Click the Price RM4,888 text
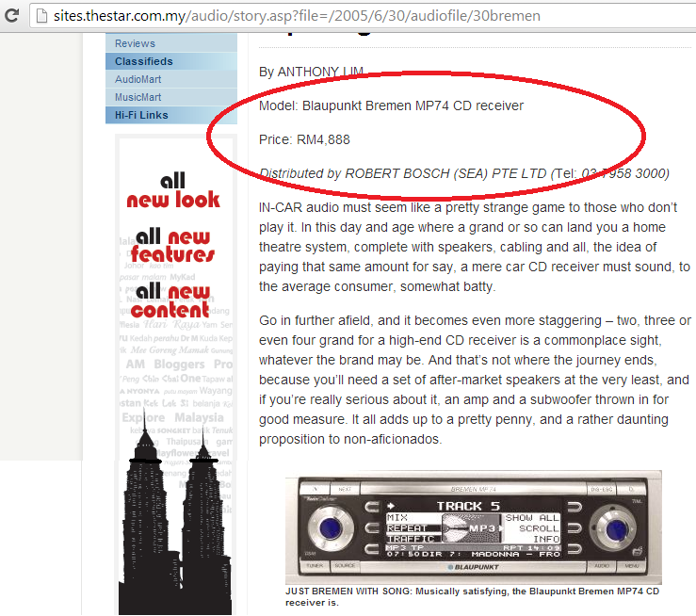Image resolution: width=696 pixels, height=616 pixels. point(304,139)
